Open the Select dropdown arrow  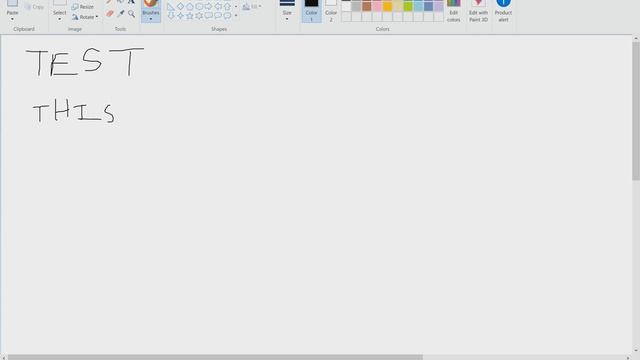59,19
